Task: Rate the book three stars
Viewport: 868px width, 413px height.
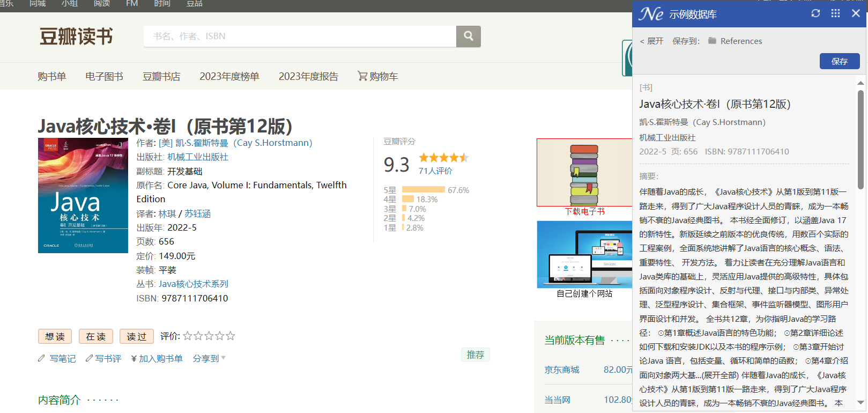Action: click(x=209, y=336)
